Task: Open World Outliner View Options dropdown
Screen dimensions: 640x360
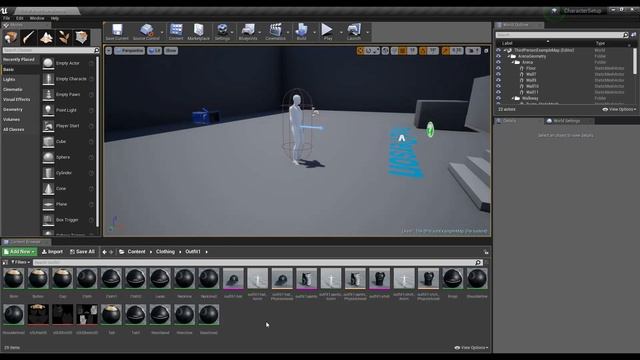Action: point(619,109)
